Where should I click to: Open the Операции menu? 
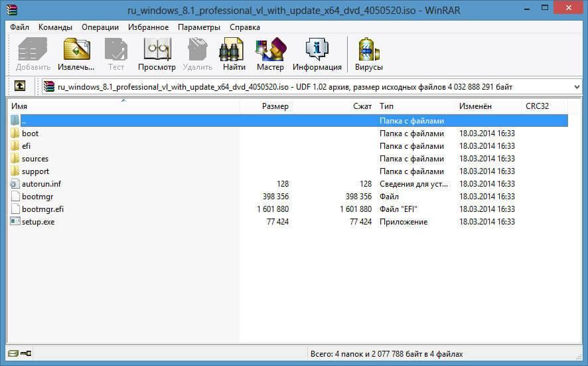(100, 27)
